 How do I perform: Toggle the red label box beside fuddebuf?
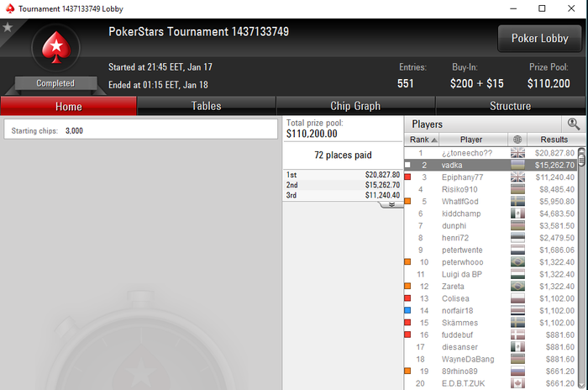coord(407,335)
